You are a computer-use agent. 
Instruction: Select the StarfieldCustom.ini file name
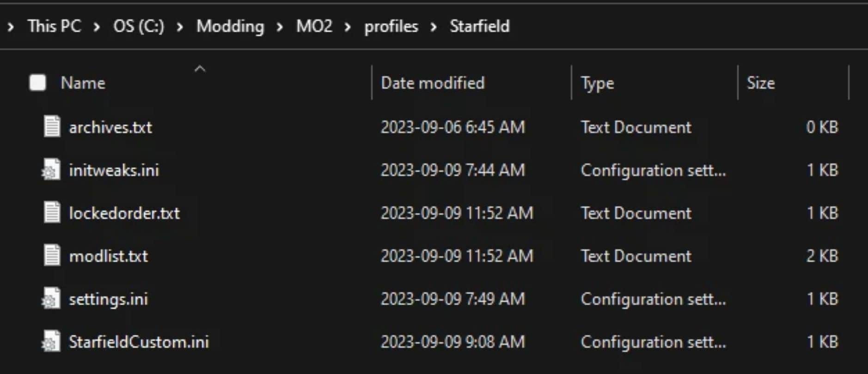[139, 342]
